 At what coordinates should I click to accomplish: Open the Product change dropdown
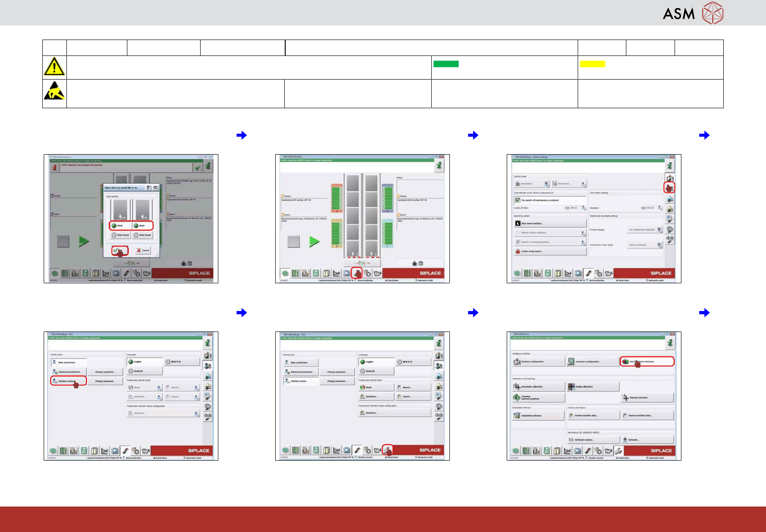point(645,230)
